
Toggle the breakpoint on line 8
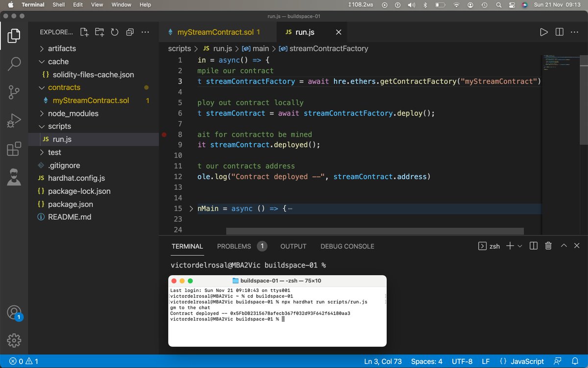(164, 134)
